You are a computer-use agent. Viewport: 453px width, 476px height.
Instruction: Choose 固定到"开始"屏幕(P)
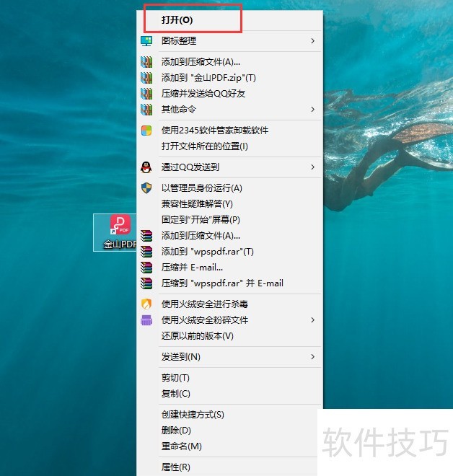201,220
